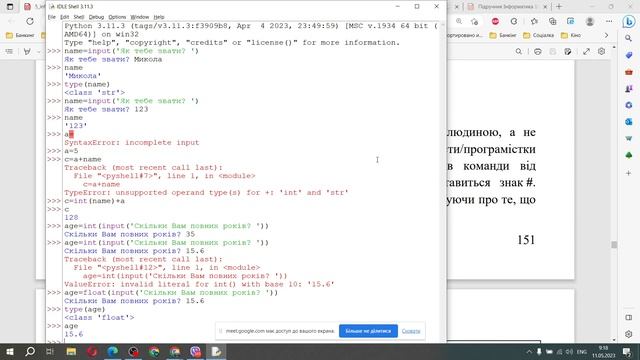Click the output value 15.6 at bottom

[73, 334]
